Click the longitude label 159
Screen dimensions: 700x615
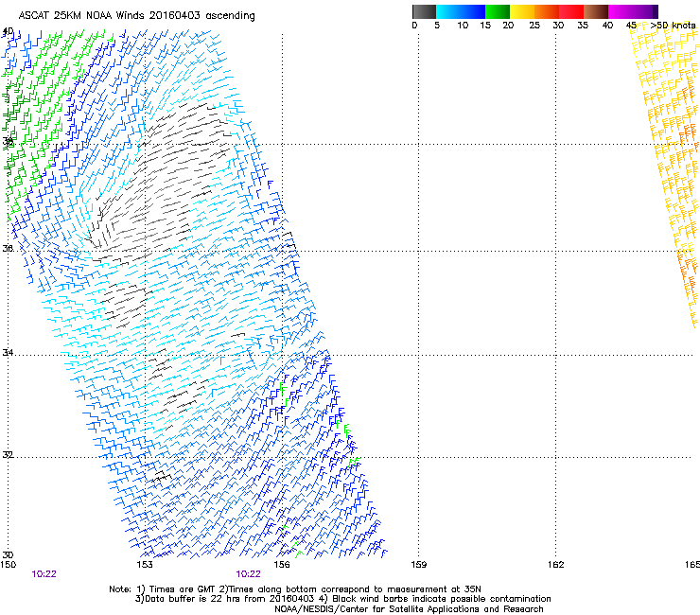419,565
